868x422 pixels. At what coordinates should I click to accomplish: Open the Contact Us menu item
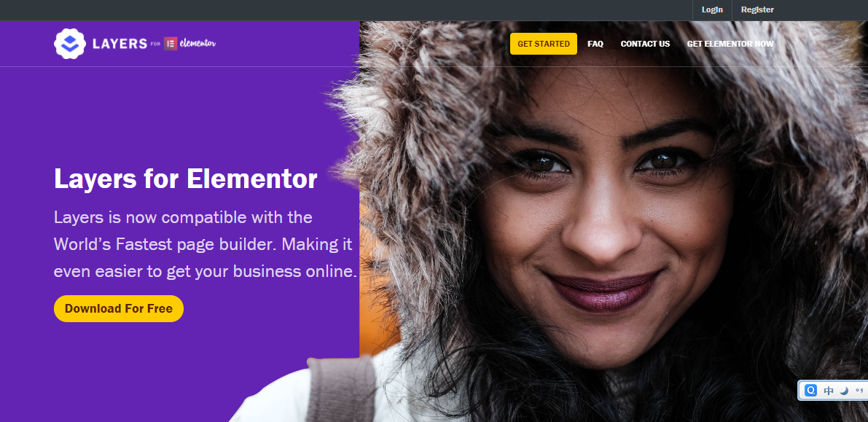(645, 44)
